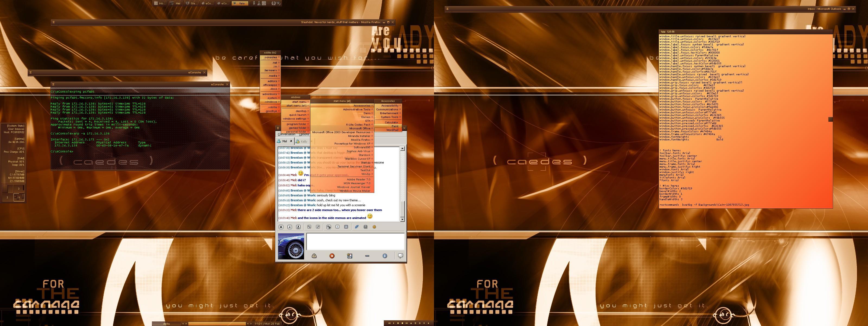
Task: Launch Paint from Accessories menu
Action: point(388,126)
